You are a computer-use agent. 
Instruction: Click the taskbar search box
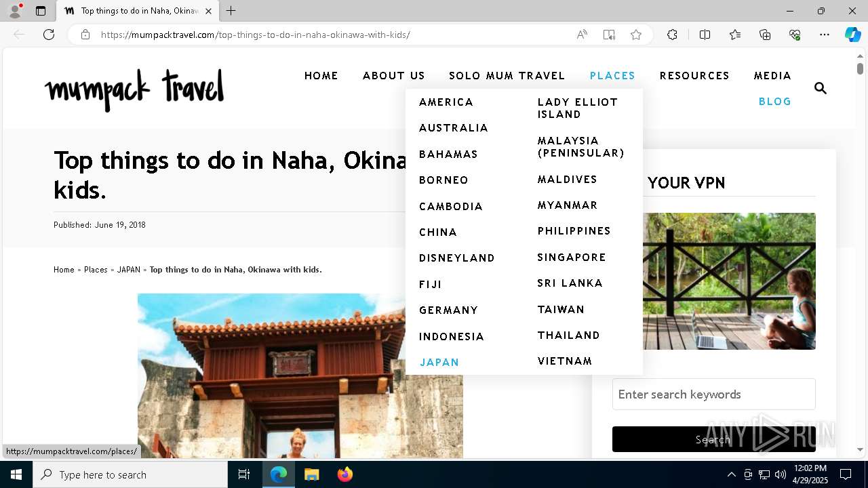pos(130,474)
